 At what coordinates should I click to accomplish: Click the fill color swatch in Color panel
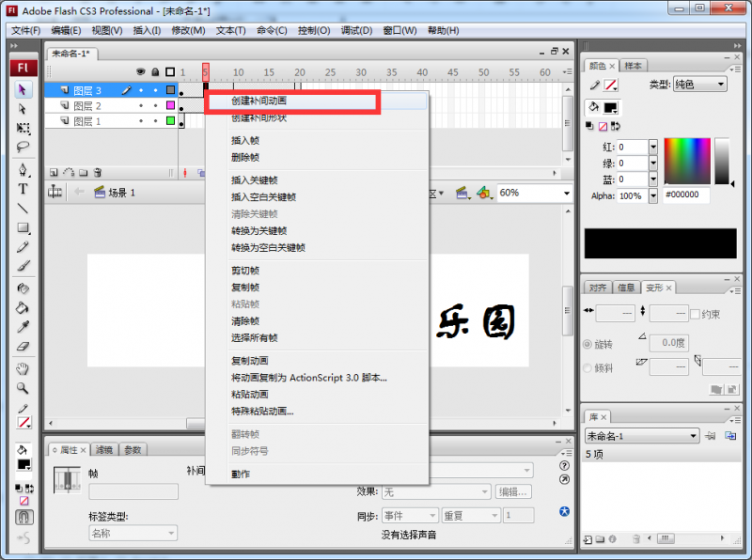[x=610, y=107]
